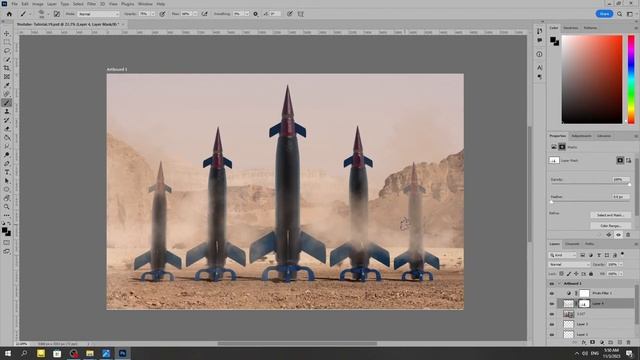Open the brush preset picker arrow

click(x=48, y=14)
